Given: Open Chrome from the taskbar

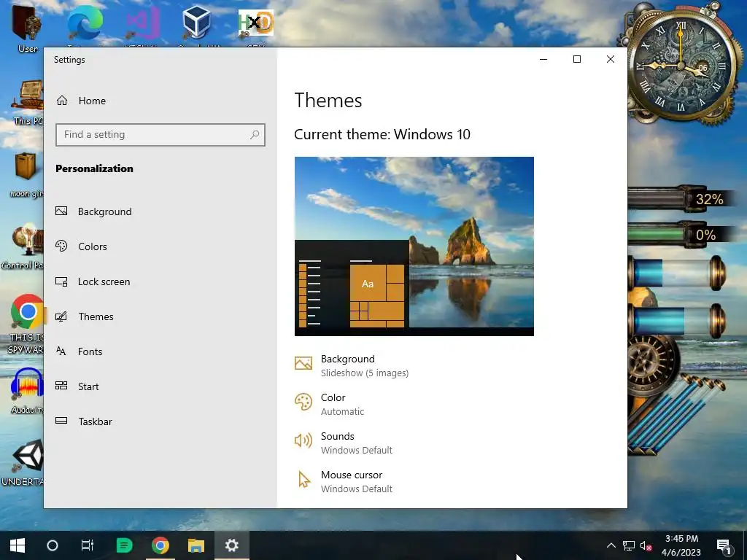Looking at the screenshot, I should (160, 545).
